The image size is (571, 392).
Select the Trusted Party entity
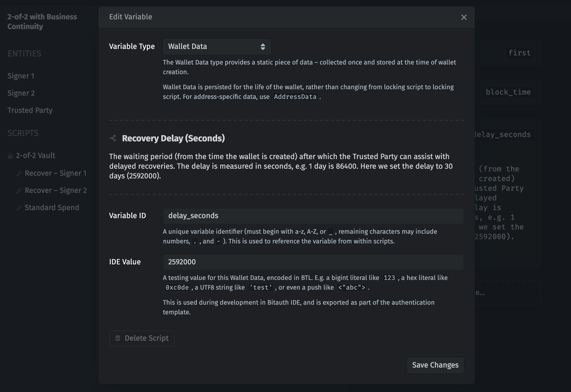point(30,110)
